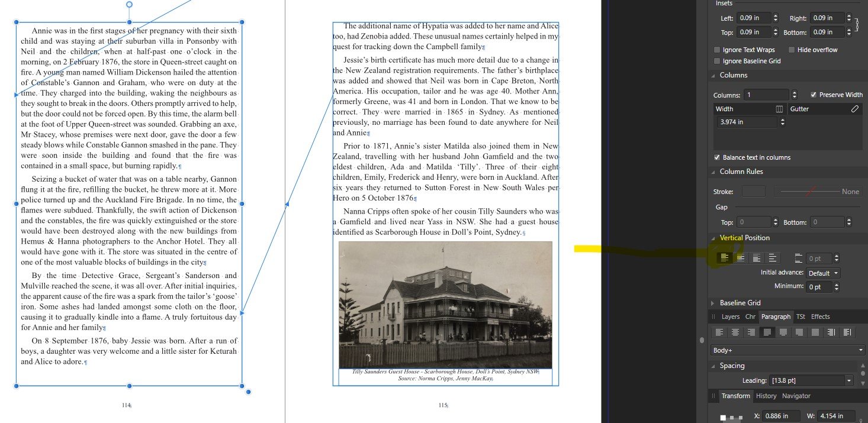Collapse the Spacing section

point(713,366)
